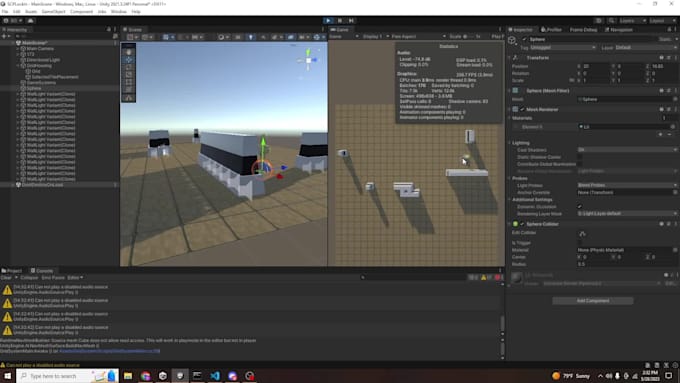
Task: Click the Pause button in the top toolbar
Action: tap(340, 20)
